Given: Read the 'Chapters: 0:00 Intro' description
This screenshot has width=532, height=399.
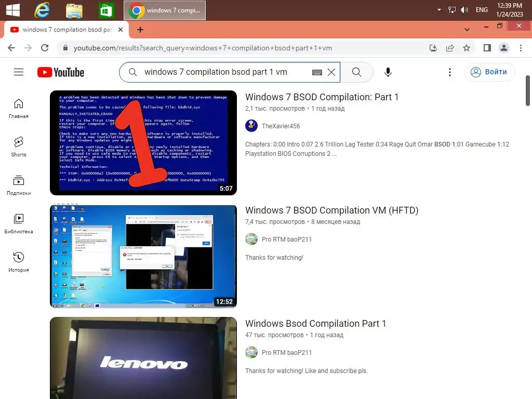Looking at the screenshot, I should (x=377, y=149).
